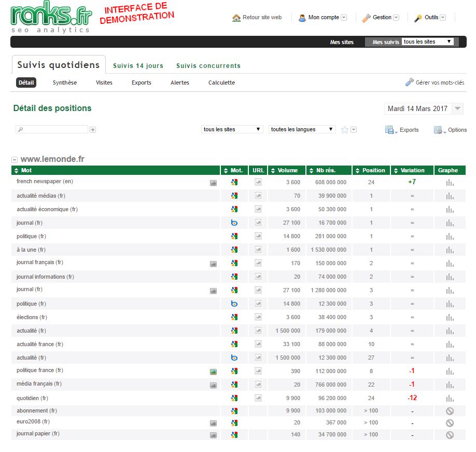Image resolution: width=476 pixels, height=452 pixels.
Task: Select Suivis quotidiens tab
Action: coord(59,65)
